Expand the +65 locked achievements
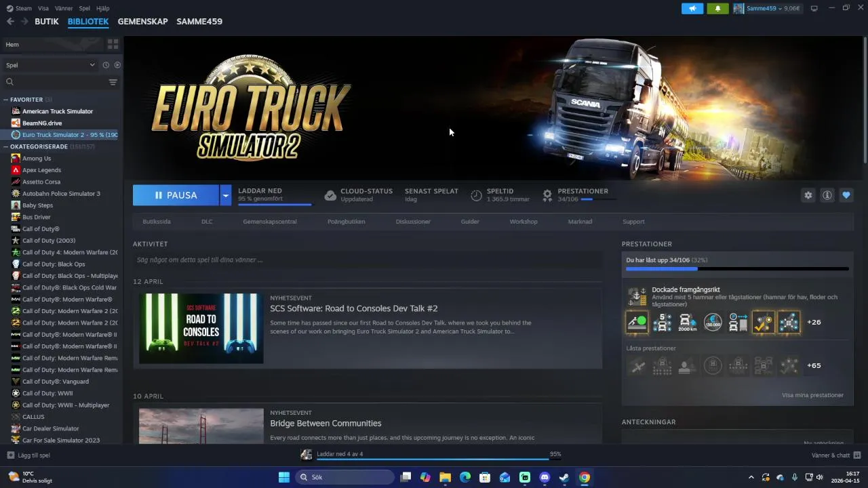 814,365
